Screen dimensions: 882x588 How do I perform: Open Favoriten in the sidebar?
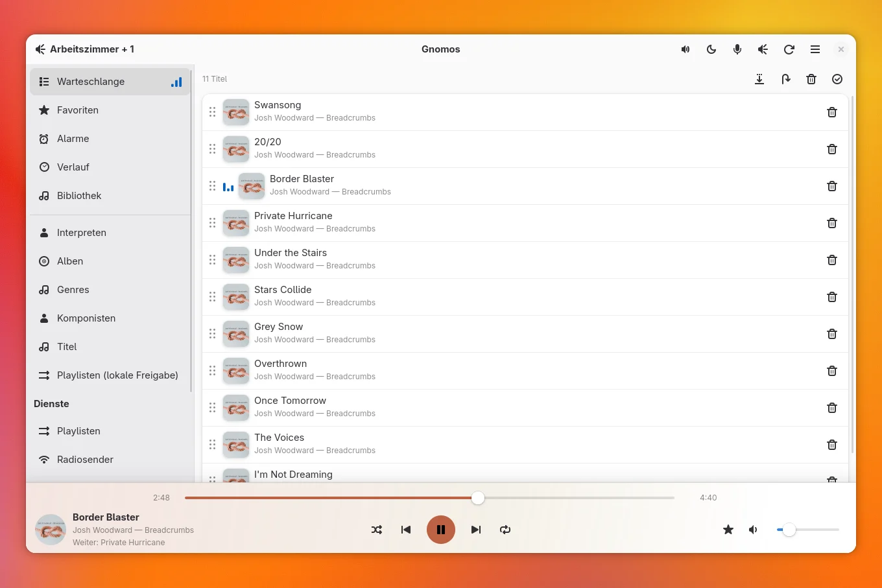tap(110, 110)
